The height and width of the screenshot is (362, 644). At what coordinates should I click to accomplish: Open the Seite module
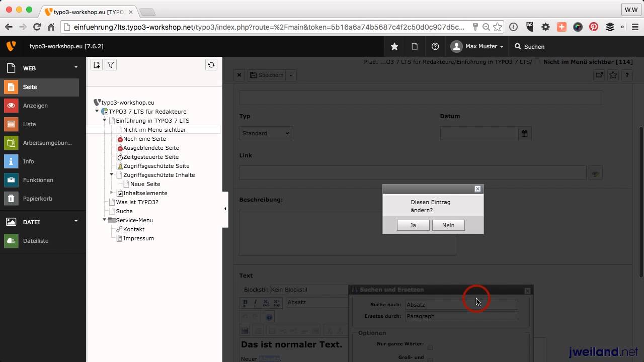coord(40,87)
